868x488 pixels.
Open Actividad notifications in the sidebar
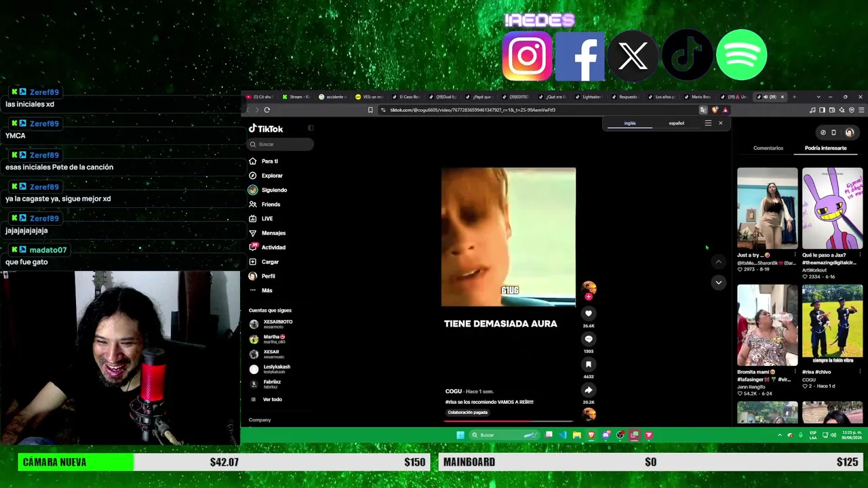[x=267, y=247]
